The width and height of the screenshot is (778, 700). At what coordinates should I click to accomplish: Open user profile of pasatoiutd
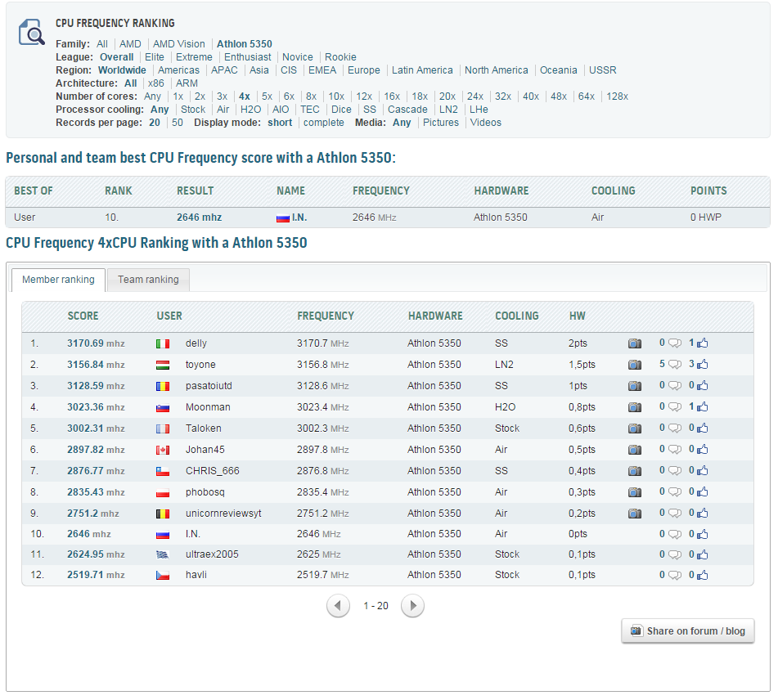[209, 386]
